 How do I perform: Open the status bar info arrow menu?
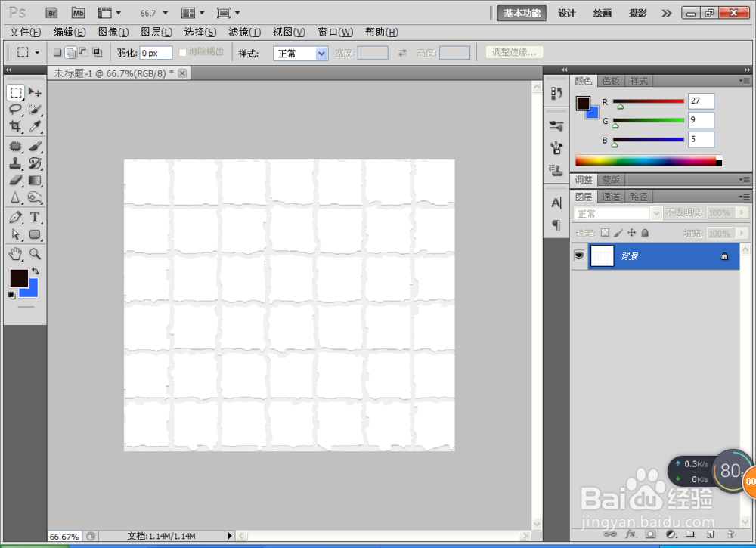coord(230,535)
